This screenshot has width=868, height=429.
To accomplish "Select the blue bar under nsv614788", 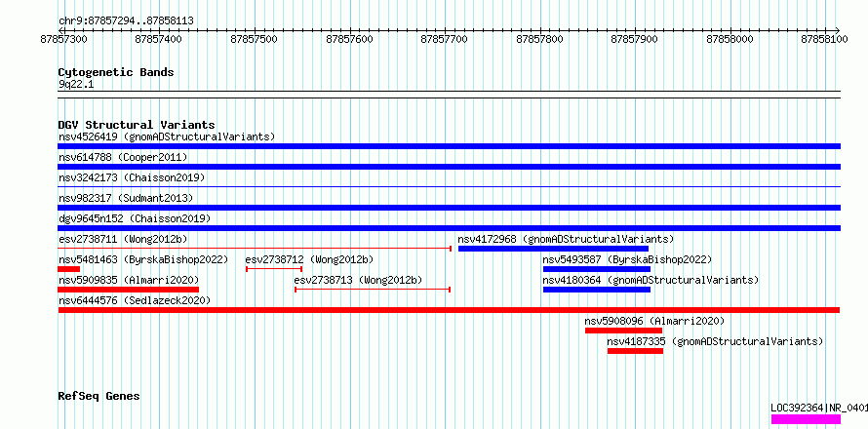I will (x=449, y=167).
